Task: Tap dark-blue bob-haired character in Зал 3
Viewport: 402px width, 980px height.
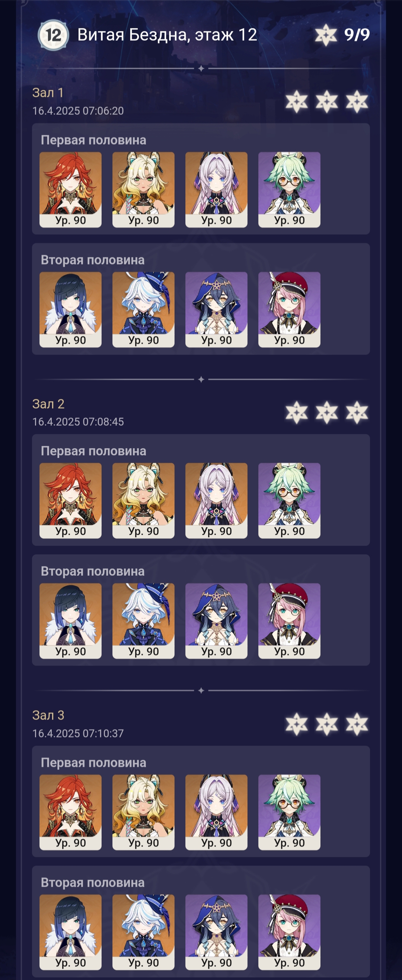Action: click(70, 932)
